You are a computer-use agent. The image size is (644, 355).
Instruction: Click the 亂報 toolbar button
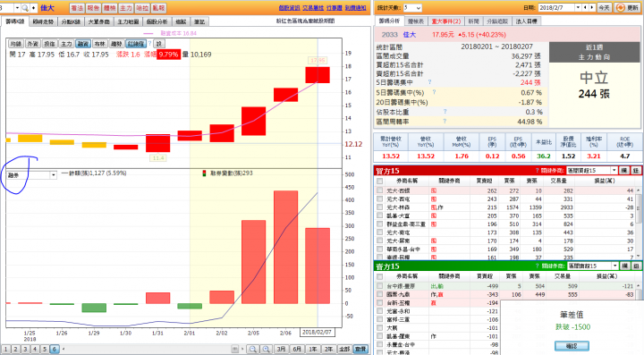[158, 8]
